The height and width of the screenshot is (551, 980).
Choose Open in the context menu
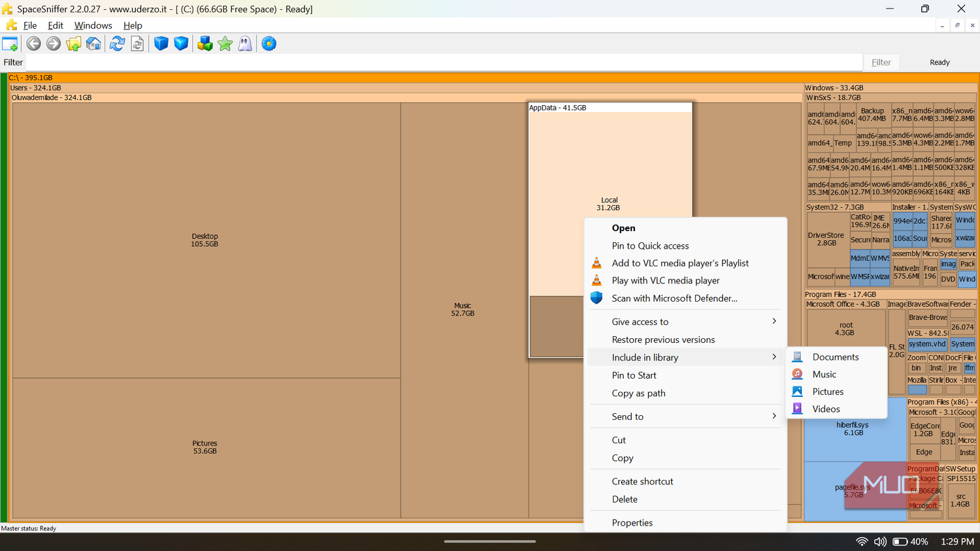coord(685,228)
